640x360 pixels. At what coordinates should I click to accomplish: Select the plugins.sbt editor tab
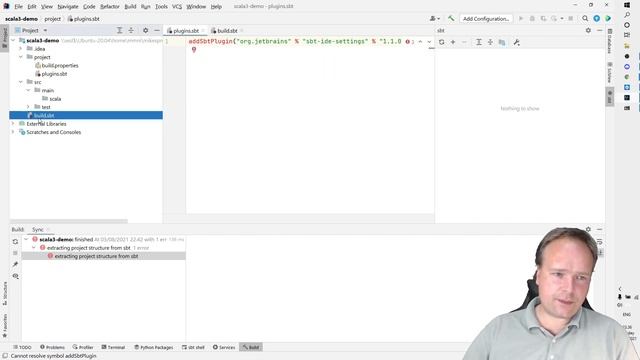click(185, 31)
